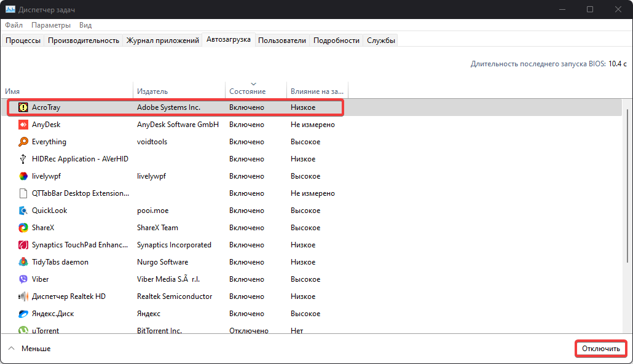
Task: Click the AnyDesk red icon
Action: click(23, 125)
